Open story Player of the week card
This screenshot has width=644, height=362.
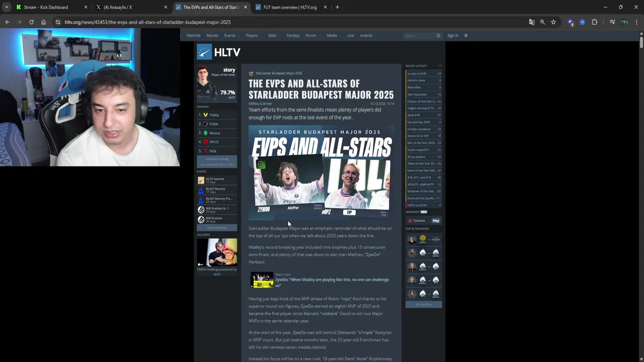pyautogui.click(x=217, y=83)
